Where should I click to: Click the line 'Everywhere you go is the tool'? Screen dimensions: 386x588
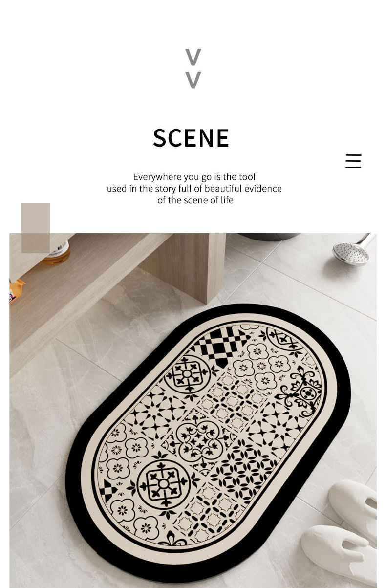click(x=194, y=177)
